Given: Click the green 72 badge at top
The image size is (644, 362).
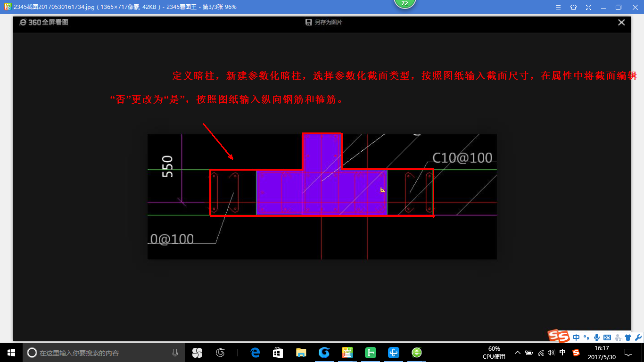Looking at the screenshot, I should coord(405,4).
